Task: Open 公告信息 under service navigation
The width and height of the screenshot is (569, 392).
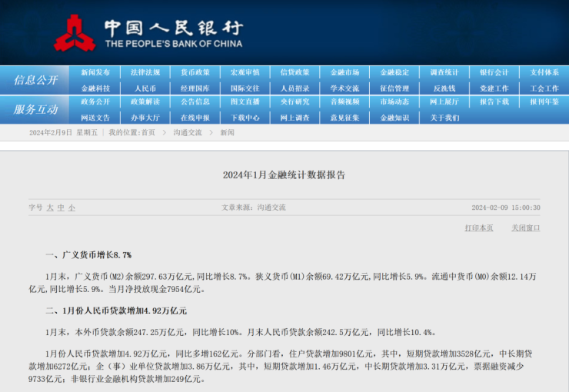Action: click(x=195, y=101)
